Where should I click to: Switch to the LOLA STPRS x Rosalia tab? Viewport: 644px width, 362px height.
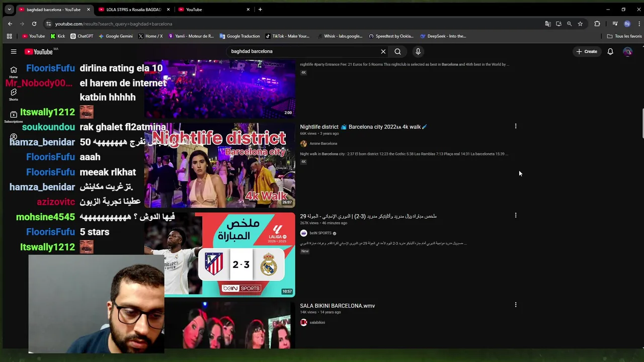134,10
